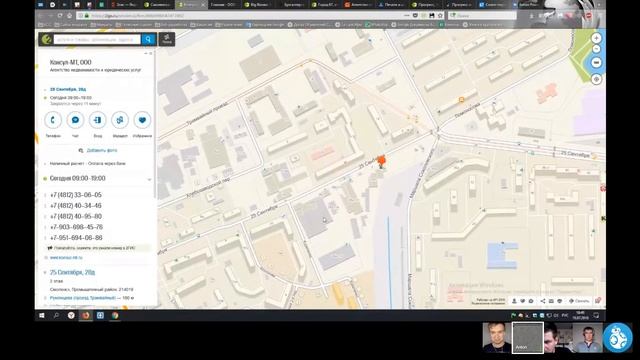Click the blue search button in 2GIS
The width and height of the screenshot is (640, 360).
[x=148, y=39]
